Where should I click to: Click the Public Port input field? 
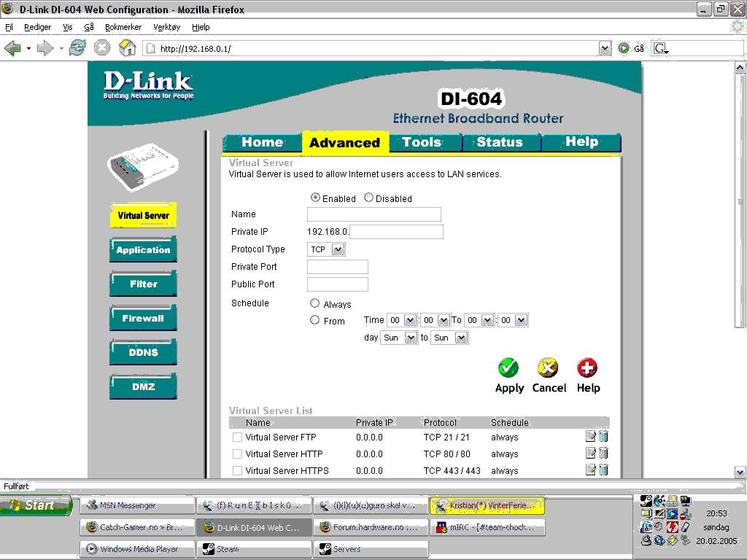click(337, 284)
